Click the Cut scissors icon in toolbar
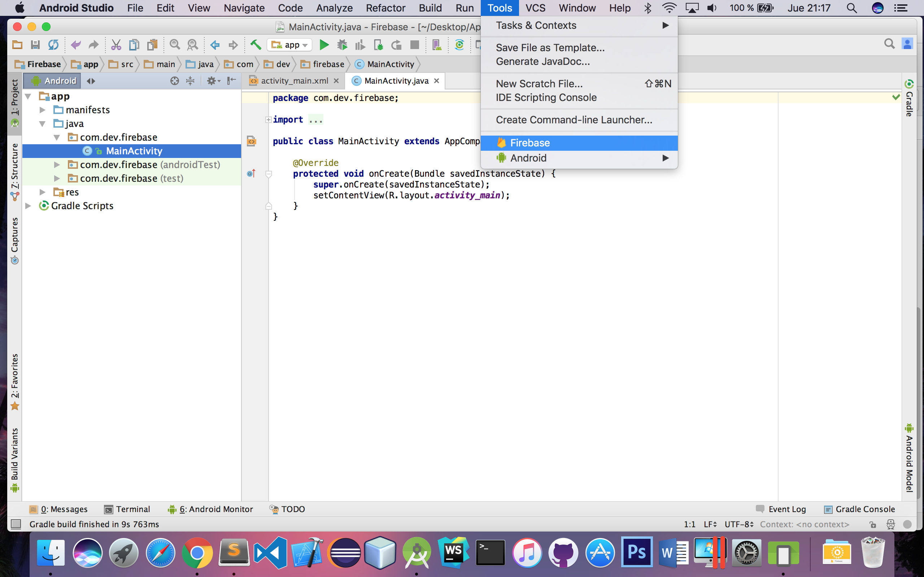This screenshot has width=924, height=577. [x=116, y=45]
